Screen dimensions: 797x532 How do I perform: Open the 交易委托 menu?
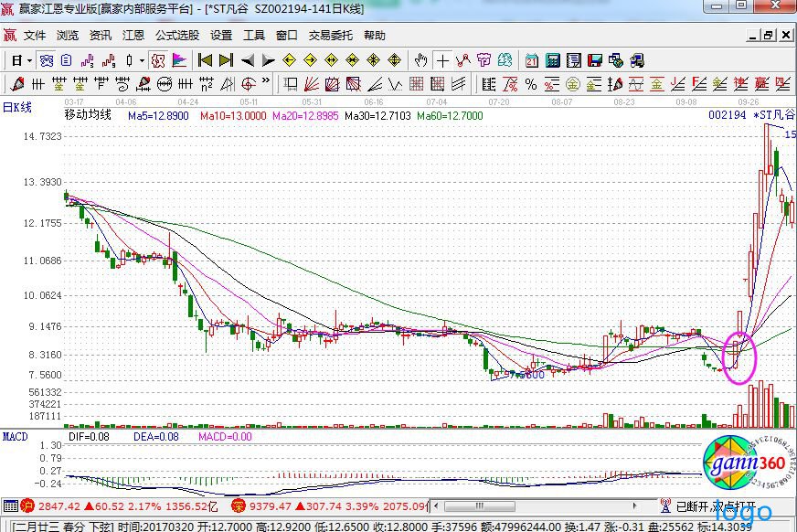point(330,36)
